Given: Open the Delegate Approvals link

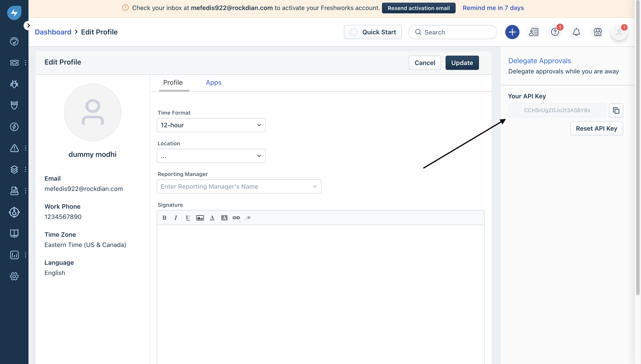Looking at the screenshot, I should pyautogui.click(x=540, y=61).
